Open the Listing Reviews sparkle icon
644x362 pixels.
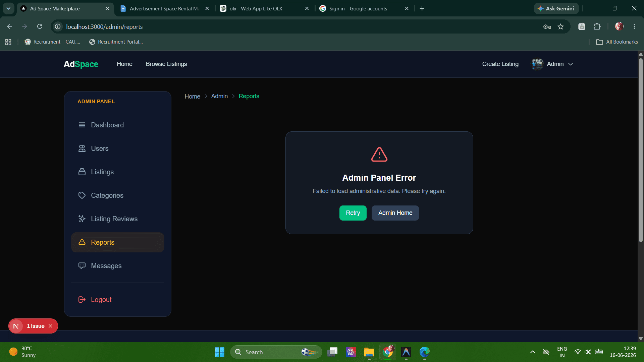[82, 219]
